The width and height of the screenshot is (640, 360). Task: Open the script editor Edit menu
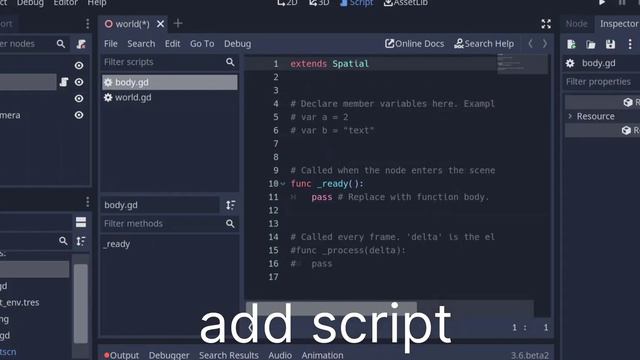pos(172,44)
